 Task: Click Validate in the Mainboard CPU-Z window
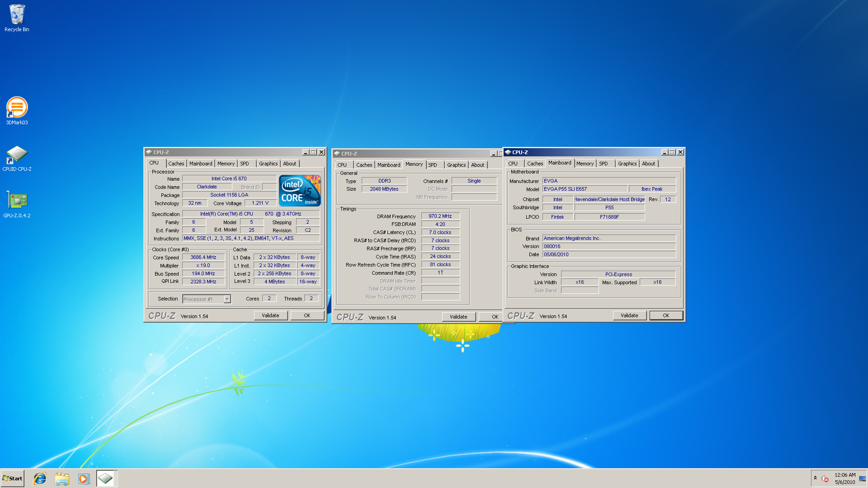[629, 315]
